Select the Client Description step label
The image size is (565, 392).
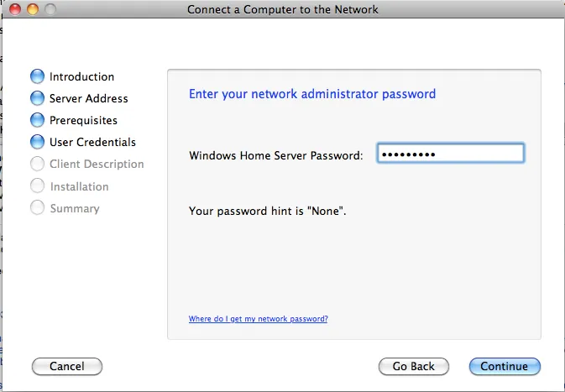click(x=97, y=164)
